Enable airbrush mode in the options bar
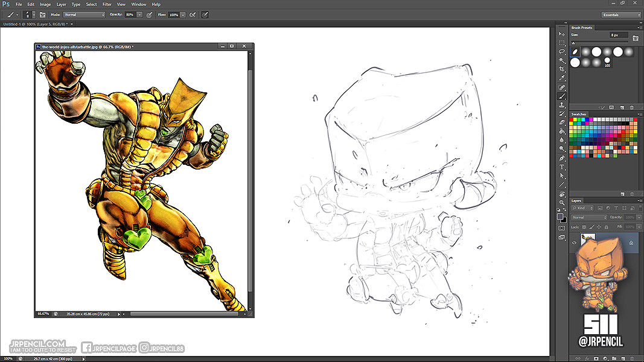The height and width of the screenshot is (362, 644). coord(193,14)
